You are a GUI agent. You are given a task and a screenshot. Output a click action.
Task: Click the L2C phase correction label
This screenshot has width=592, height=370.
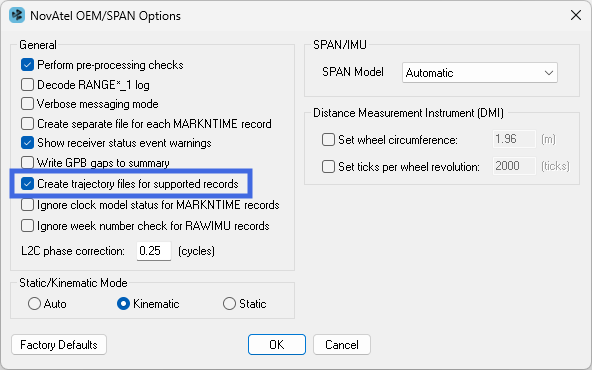point(73,251)
